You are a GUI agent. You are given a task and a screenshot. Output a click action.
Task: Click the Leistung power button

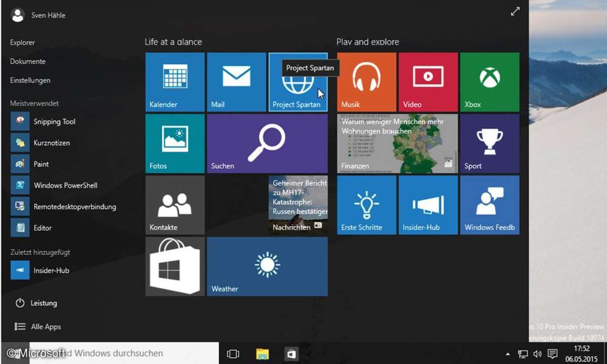36,303
